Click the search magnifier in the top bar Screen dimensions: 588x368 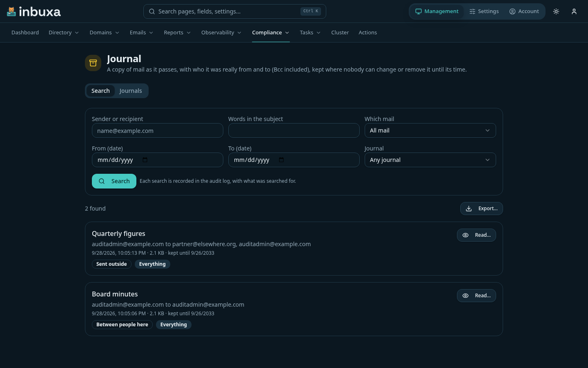click(x=152, y=11)
